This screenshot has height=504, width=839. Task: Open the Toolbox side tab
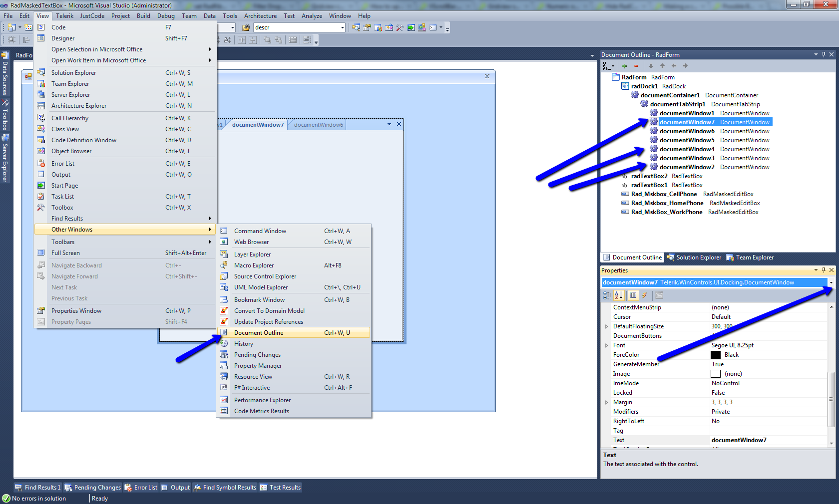pos(5,115)
